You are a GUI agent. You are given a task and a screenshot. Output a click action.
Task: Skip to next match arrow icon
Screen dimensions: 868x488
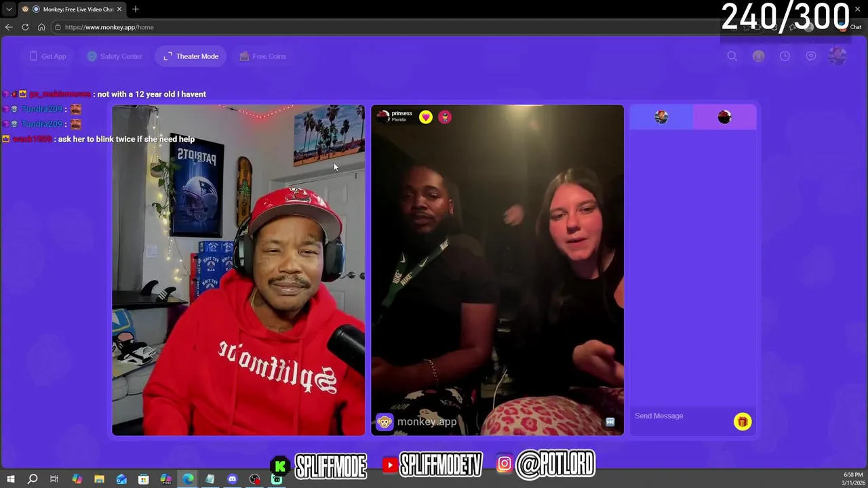pyautogui.click(x=610, y=422)
